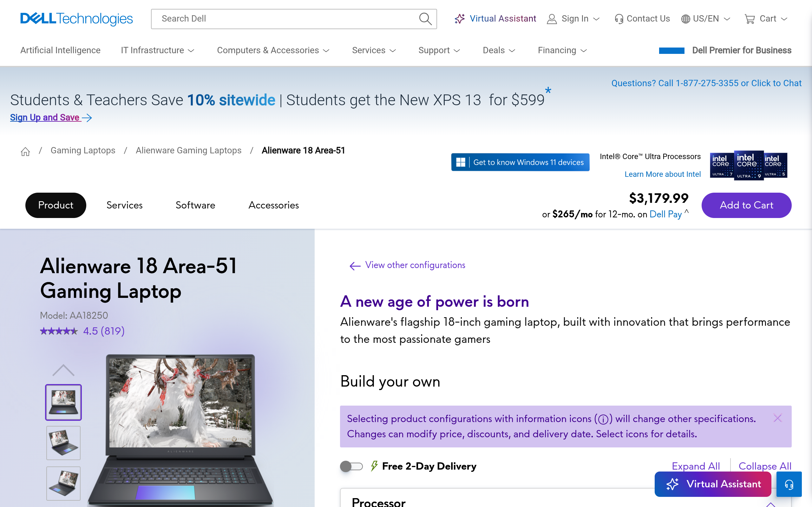Click the Dell Technologies logo
The height and width of the screenshot is (507, 812).
(x=76, y=19)
